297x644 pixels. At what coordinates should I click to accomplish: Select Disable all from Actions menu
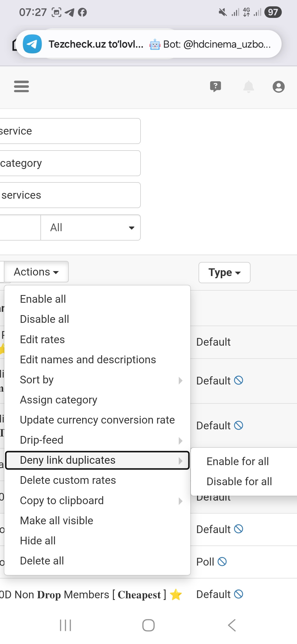pos(97,319)
